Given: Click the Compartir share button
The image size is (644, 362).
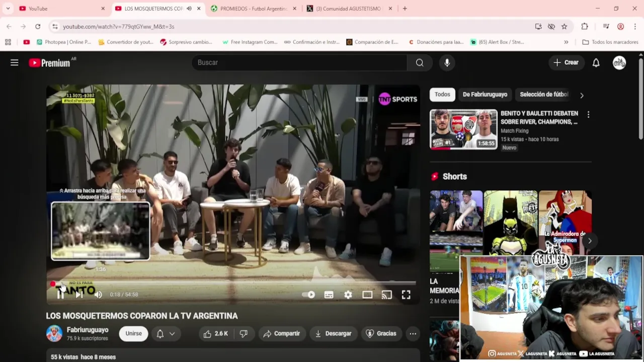Looking at the screenshot, I should pos(281,333).
